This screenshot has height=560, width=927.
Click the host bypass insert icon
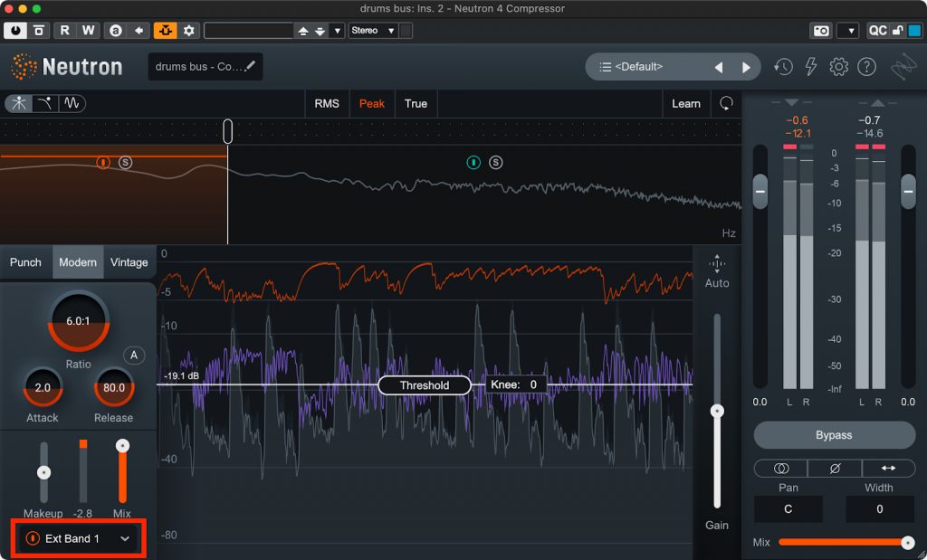coord(39,31)
